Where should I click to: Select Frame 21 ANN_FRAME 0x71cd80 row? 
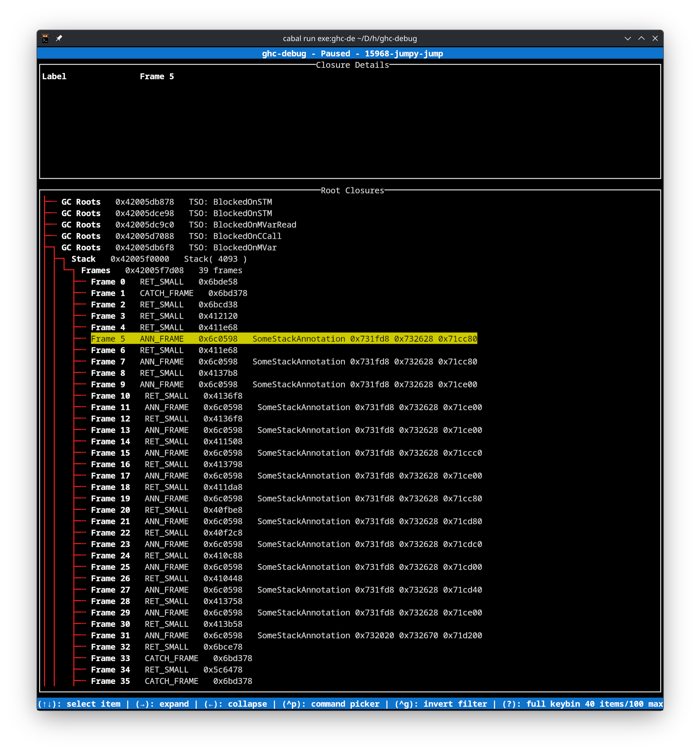[x=286, y=521]
